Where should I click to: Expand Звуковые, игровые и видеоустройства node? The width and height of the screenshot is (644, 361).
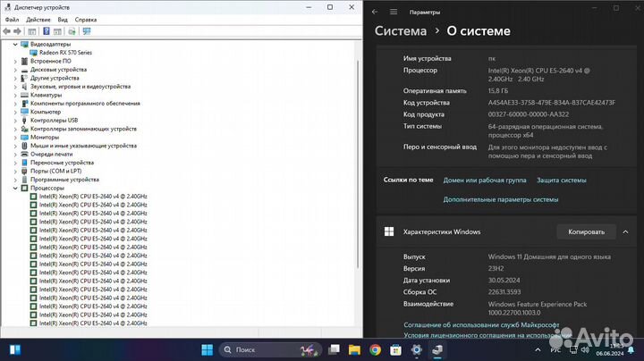tap(15, 87)
